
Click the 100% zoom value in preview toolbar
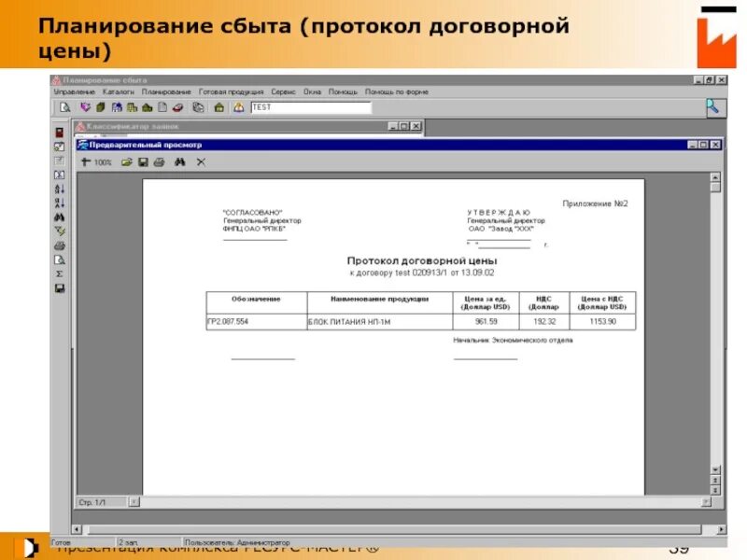[103, 162]
